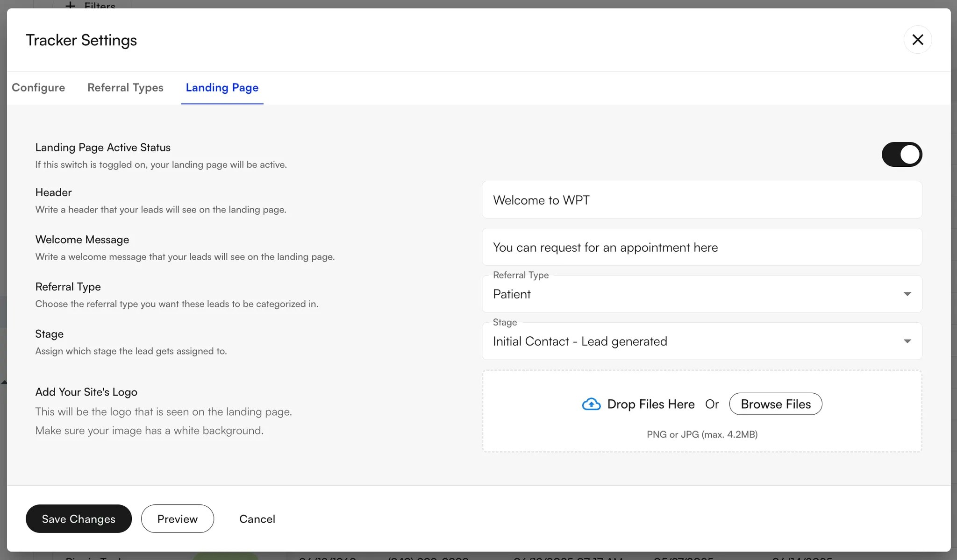Switch to the Configure tab
The width and height of the screenshot is (957, 560).
pos(38,87)
